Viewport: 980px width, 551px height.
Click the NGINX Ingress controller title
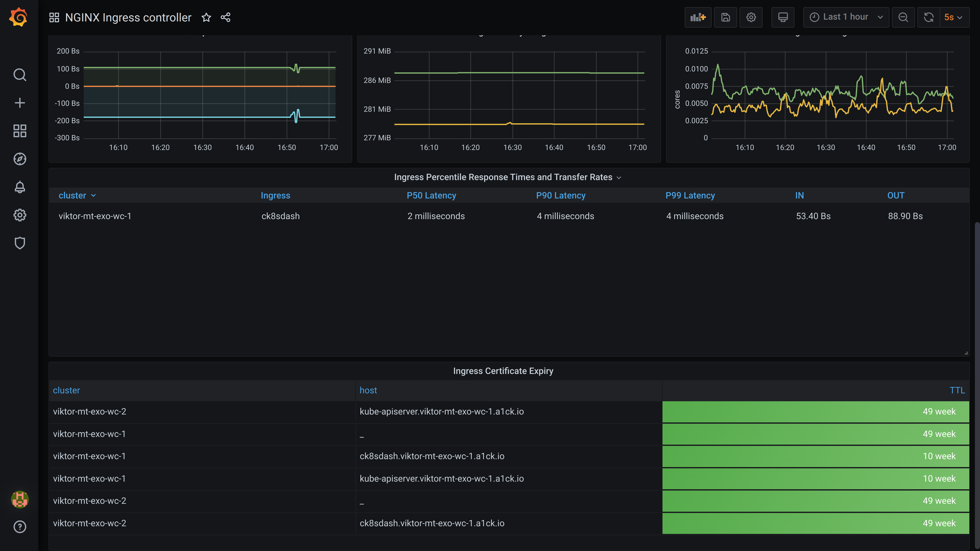[128, 18]
